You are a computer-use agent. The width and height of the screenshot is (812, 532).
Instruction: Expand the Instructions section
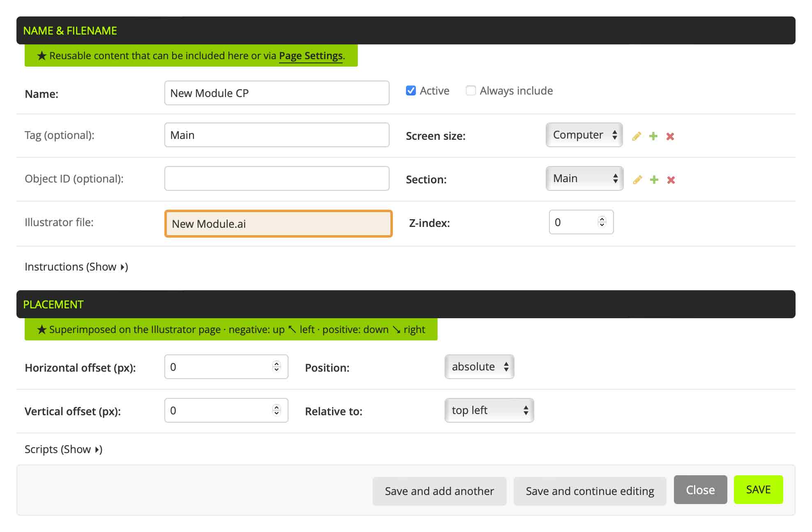[76, 267]
